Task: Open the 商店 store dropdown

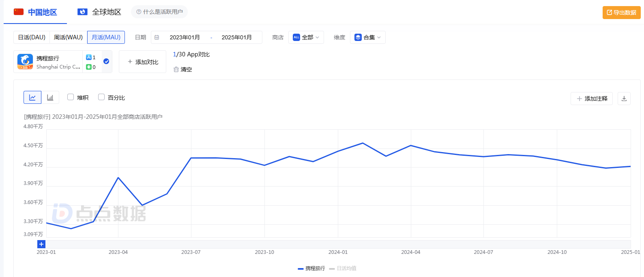Action: 306,37
